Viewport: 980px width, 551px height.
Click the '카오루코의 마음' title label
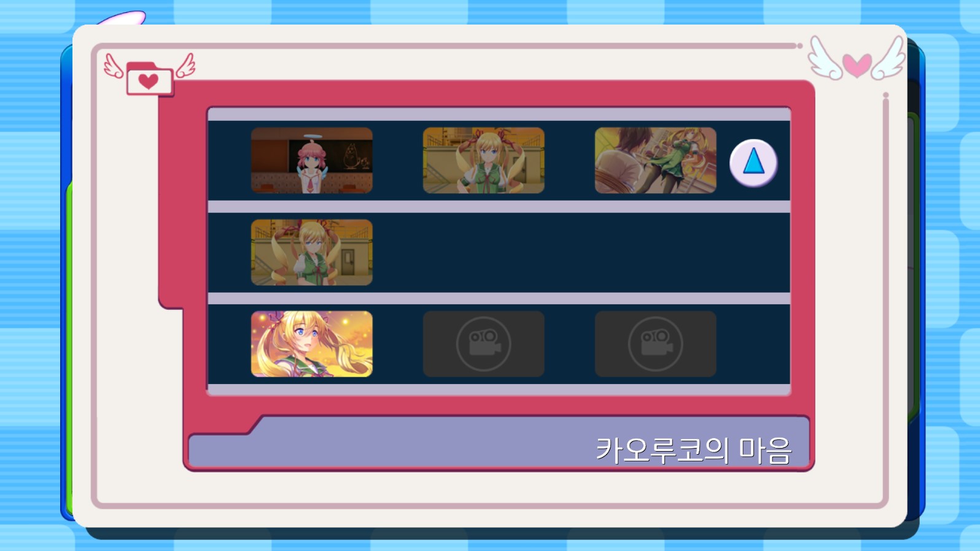[694, 450]
